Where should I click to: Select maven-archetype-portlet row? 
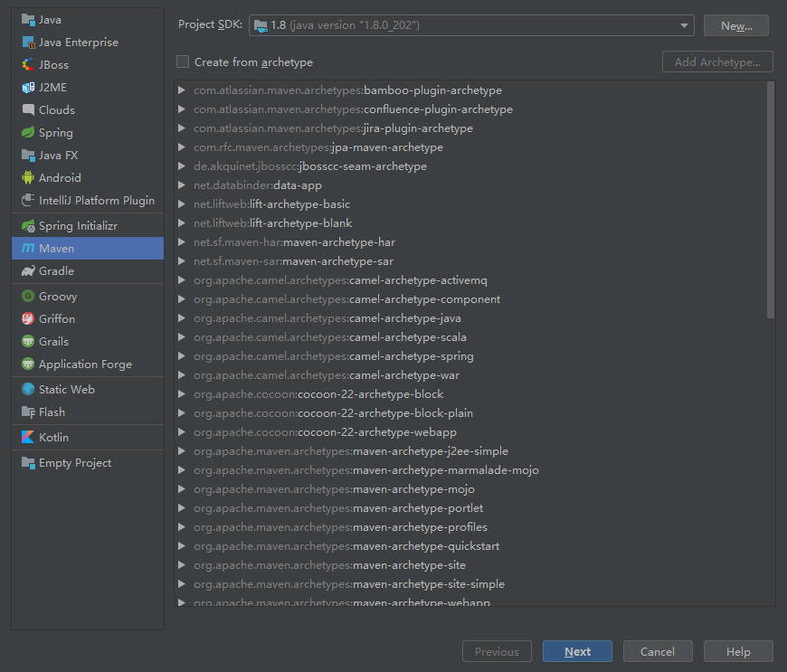point(338,508)
